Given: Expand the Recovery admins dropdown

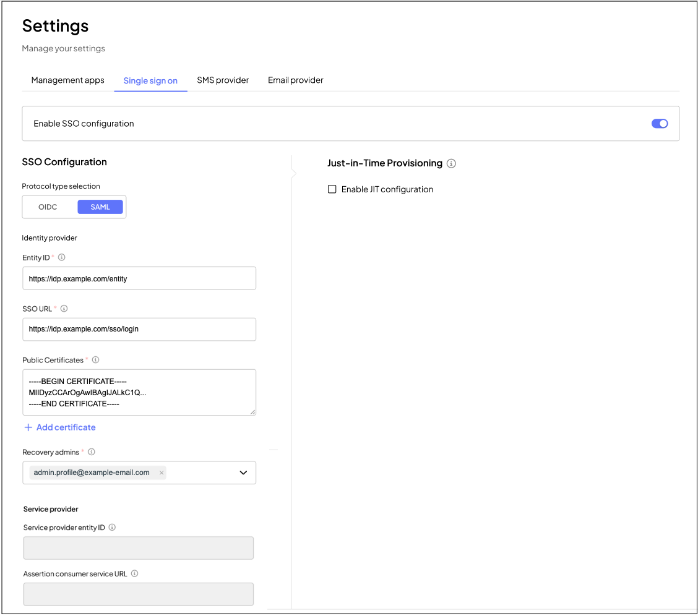Looking at the screenshot, I should click(x=243, y=473).
